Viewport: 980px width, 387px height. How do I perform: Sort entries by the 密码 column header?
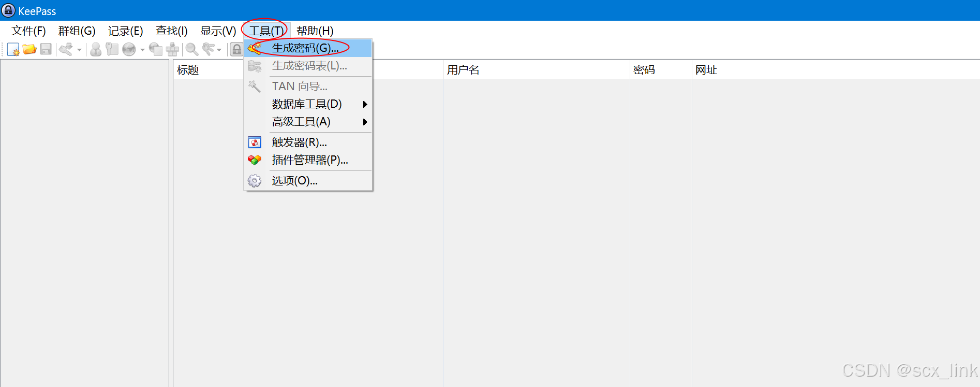tap(661, 70)
